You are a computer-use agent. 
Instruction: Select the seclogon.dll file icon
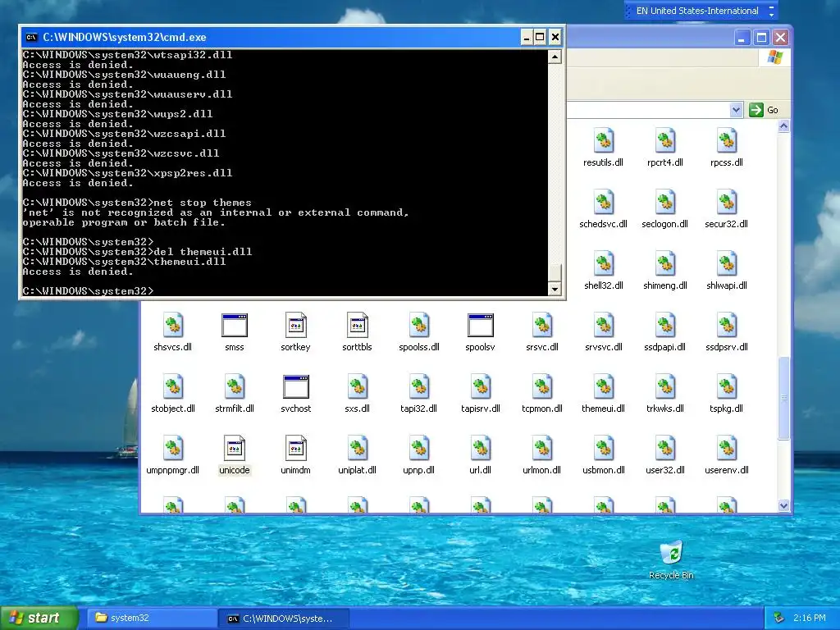coord(664,202)
